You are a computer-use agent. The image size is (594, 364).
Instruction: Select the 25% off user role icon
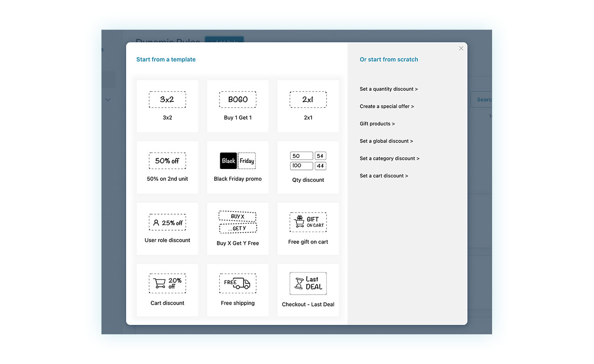[x=167, y=222]
